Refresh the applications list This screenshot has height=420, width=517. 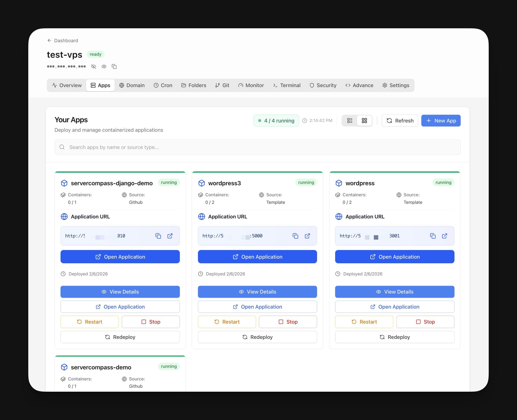point(400,120)
